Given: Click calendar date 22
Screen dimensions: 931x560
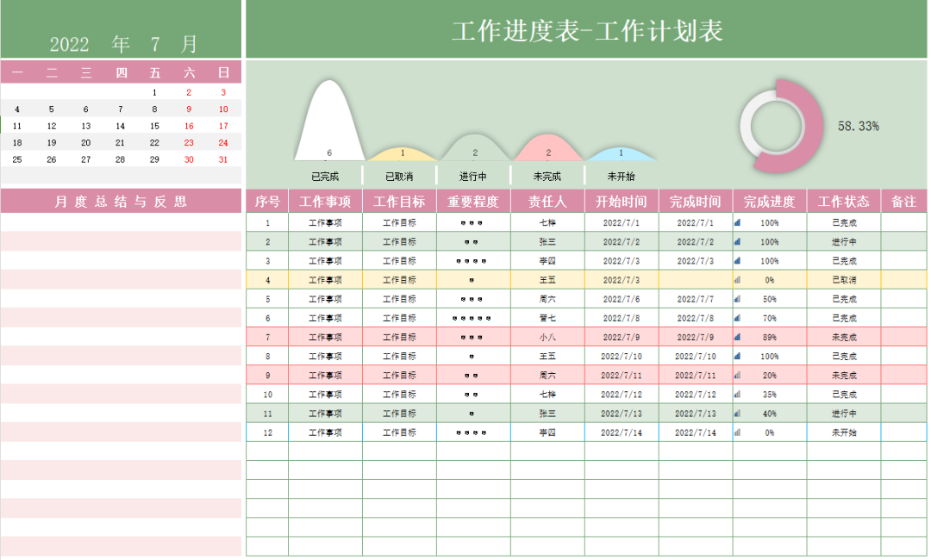Looking at the screenshot, I should click(x=154, y=143).
